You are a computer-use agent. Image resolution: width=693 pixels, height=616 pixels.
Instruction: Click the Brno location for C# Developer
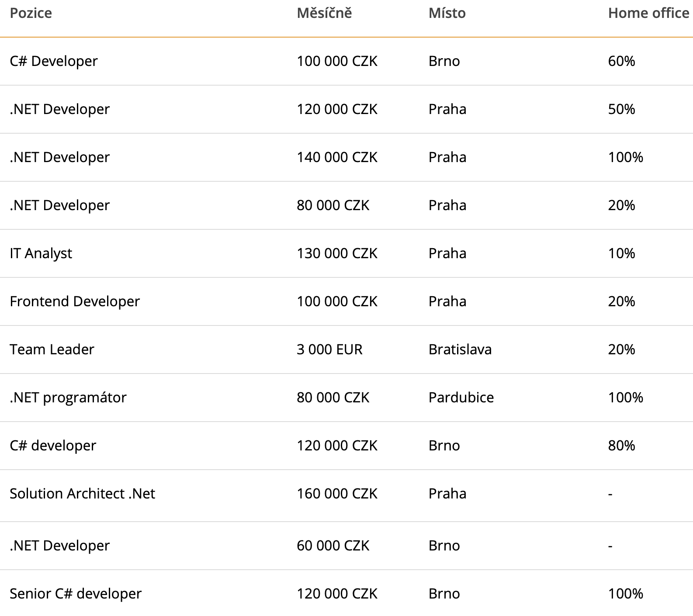tap(444, 61)
